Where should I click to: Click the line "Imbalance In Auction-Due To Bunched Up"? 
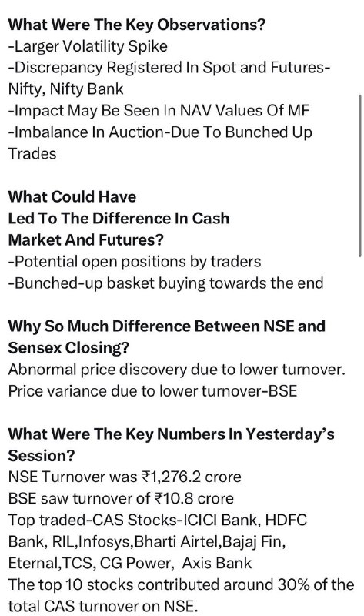163,132
